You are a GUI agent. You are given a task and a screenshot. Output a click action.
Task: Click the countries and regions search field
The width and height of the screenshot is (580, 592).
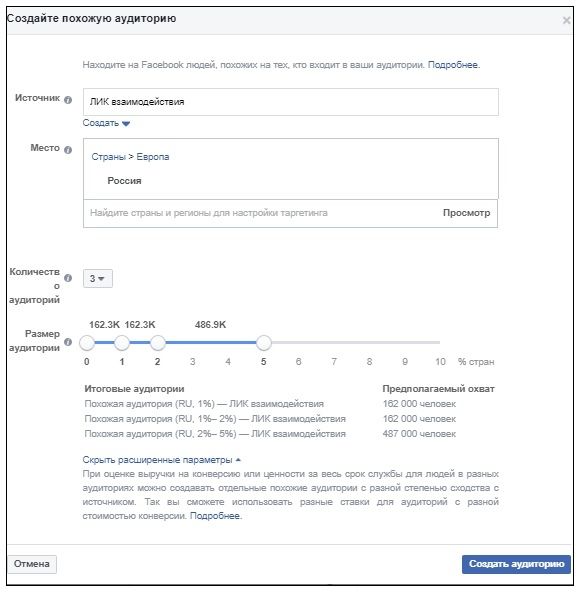coord(262,213)
